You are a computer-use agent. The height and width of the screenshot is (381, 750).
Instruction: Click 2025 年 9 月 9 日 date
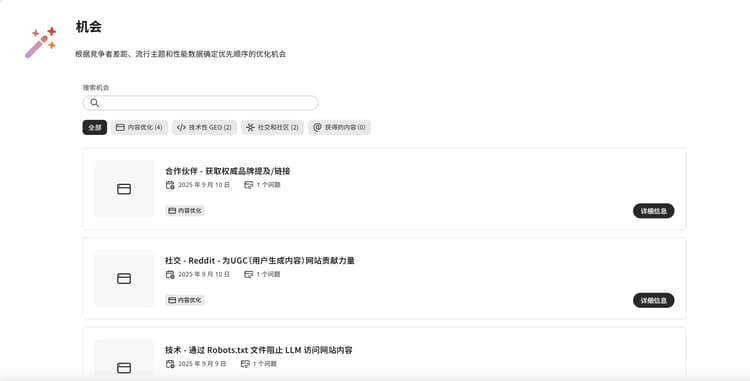coord(202,364)
